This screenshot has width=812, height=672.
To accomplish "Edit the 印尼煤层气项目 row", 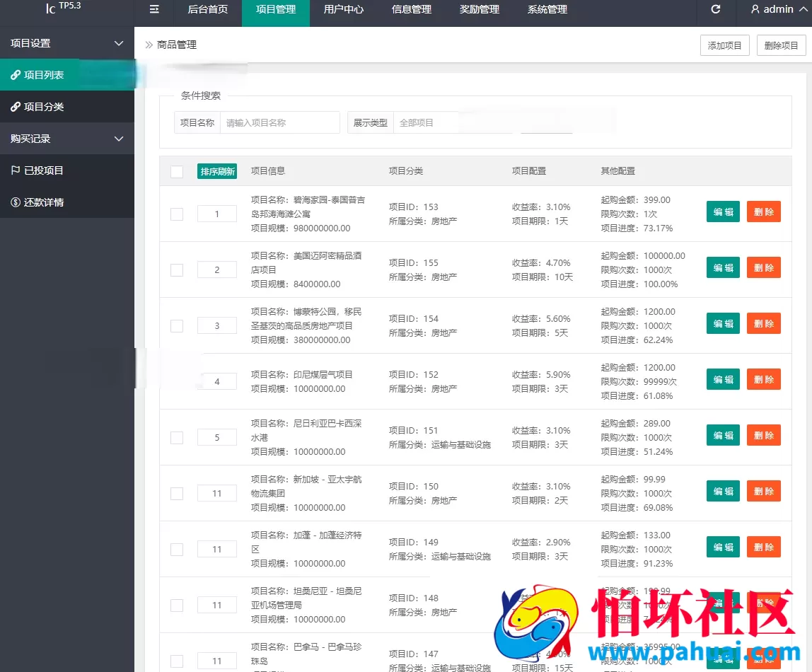I will tap(723, 379).
